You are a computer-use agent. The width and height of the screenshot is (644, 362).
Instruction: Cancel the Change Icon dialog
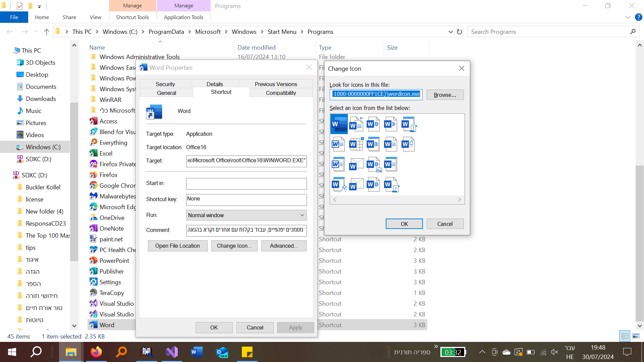[x=445, y=224]
